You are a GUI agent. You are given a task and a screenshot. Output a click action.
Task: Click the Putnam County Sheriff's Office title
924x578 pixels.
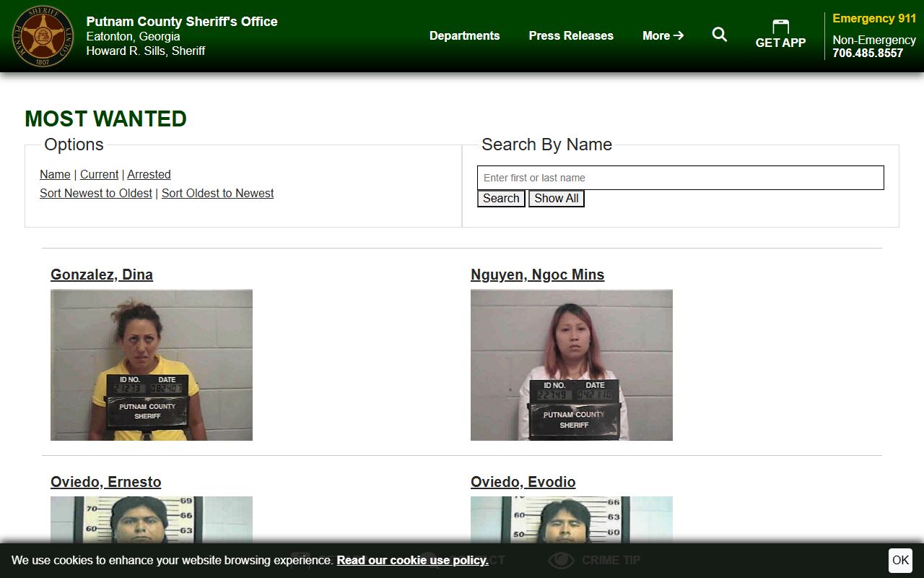coord(182,22)
